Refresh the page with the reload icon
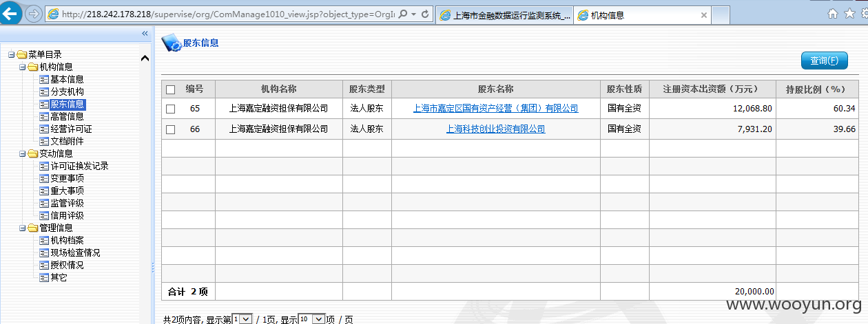Viewport: 868px width, 324px height. click(x=425, y=14)
